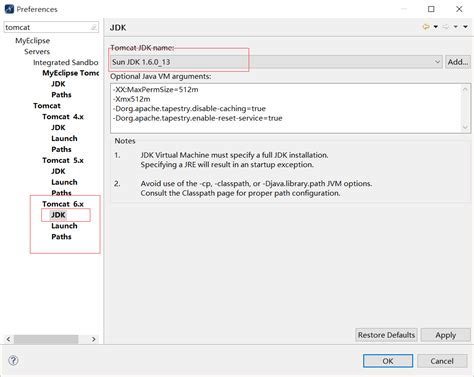Screen dimensions: 474x377
Task: Open back history dropdown arrow
Action: click(x=436, y=27)
